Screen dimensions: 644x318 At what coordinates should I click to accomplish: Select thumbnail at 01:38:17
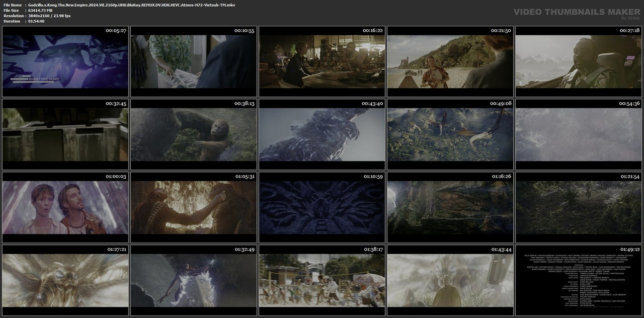point(322,280)
